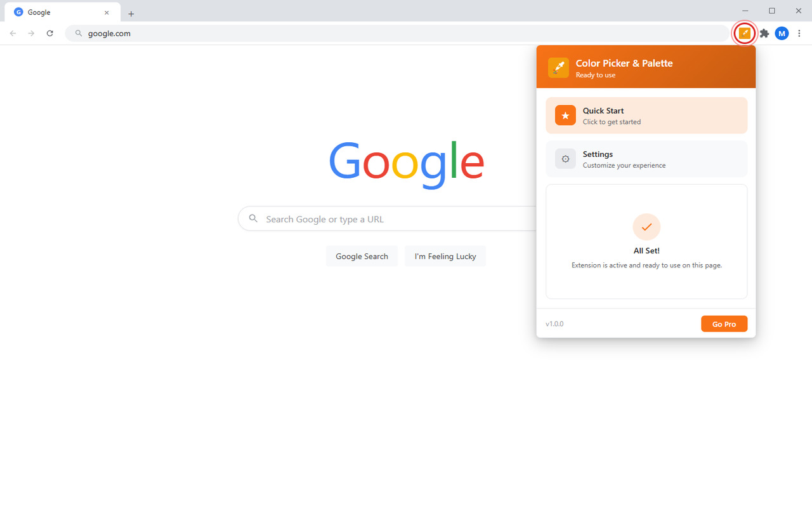Open a new browser tab
Viewport: 812px width, 508px height.
click(131, 13)
